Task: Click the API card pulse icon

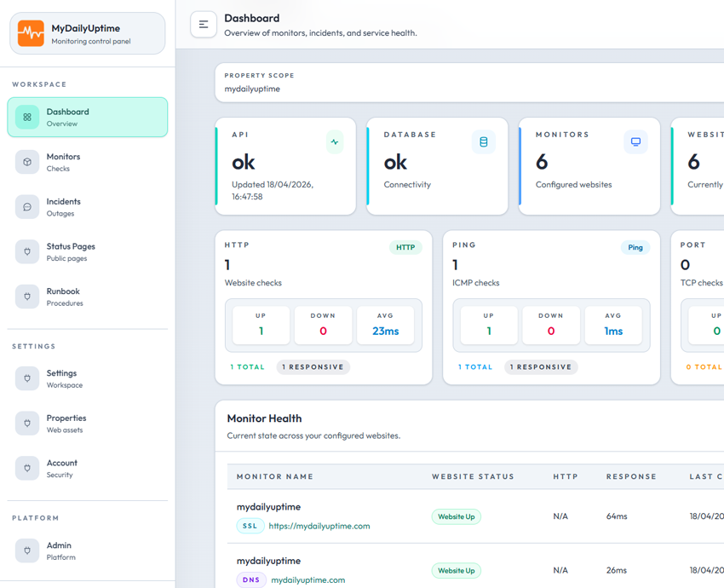Action: 335,141
